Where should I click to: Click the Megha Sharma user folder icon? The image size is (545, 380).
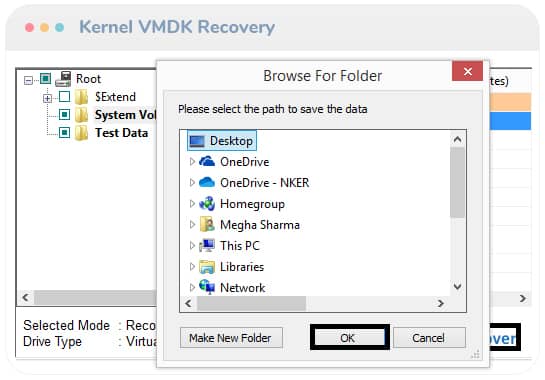tap(207, 224)
